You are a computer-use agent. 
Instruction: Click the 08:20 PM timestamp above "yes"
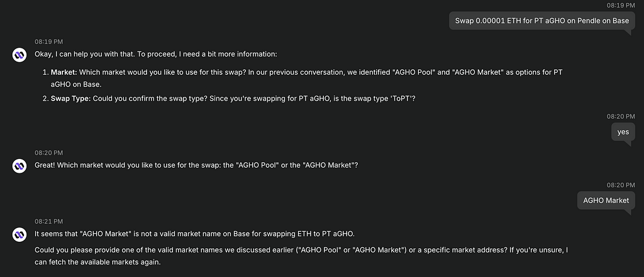click(621, 117)
